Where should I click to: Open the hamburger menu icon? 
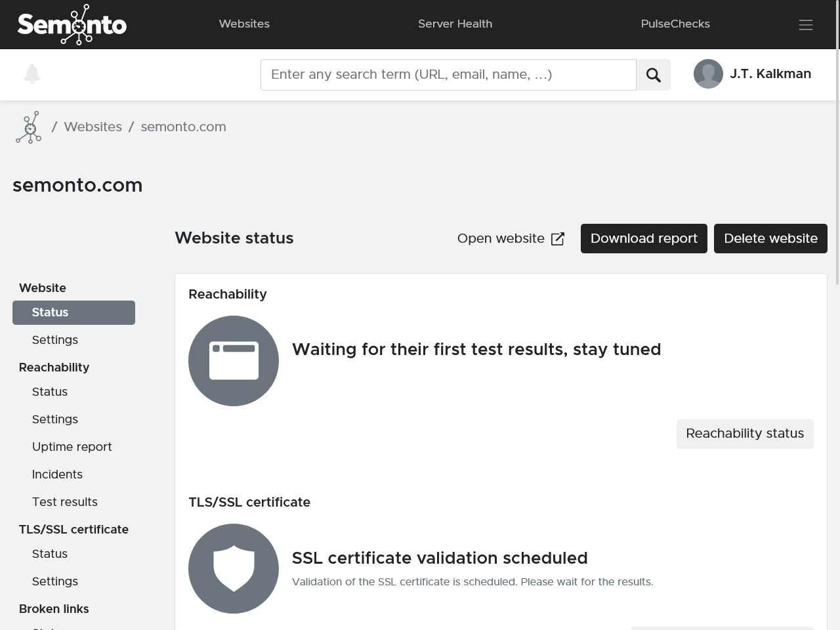(x=806, y=25)
